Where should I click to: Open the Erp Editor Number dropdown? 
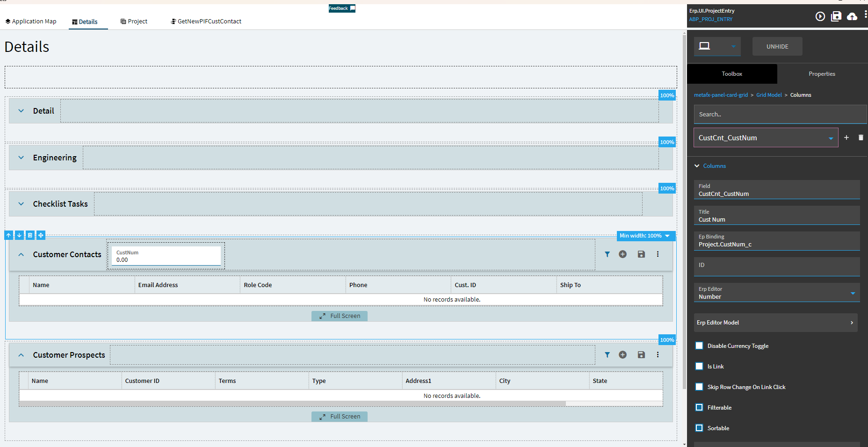point(853,293)
